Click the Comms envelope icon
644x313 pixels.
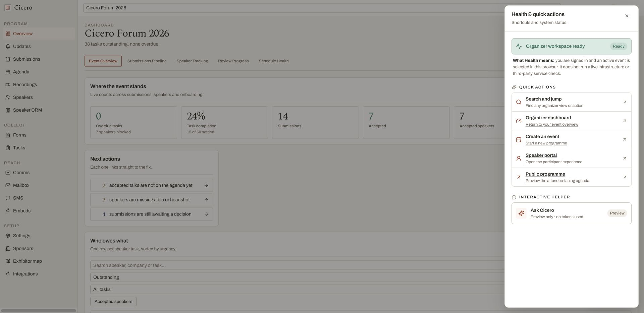[8, 173]
